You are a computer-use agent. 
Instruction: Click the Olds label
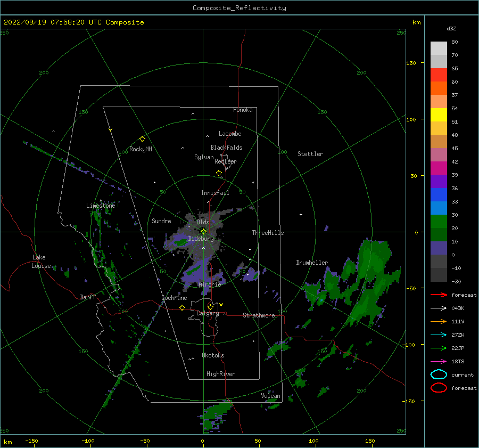(203, 222)
